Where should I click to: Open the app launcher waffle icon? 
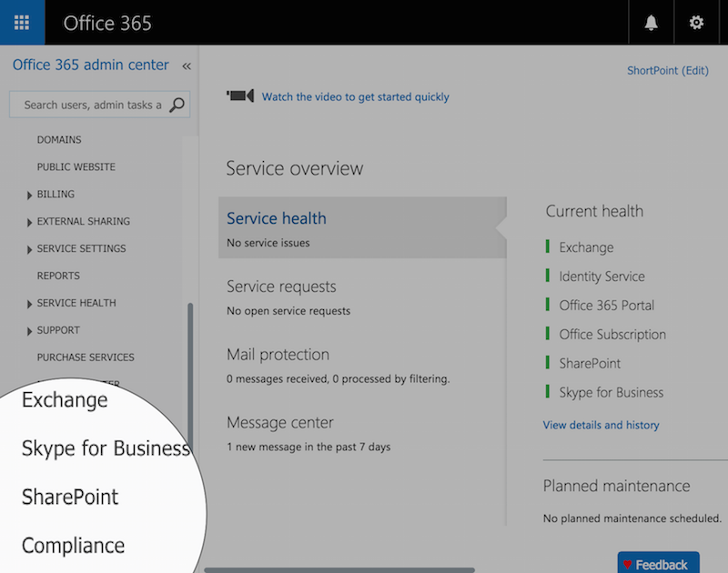pyautogui.click(x=22, y=22)
